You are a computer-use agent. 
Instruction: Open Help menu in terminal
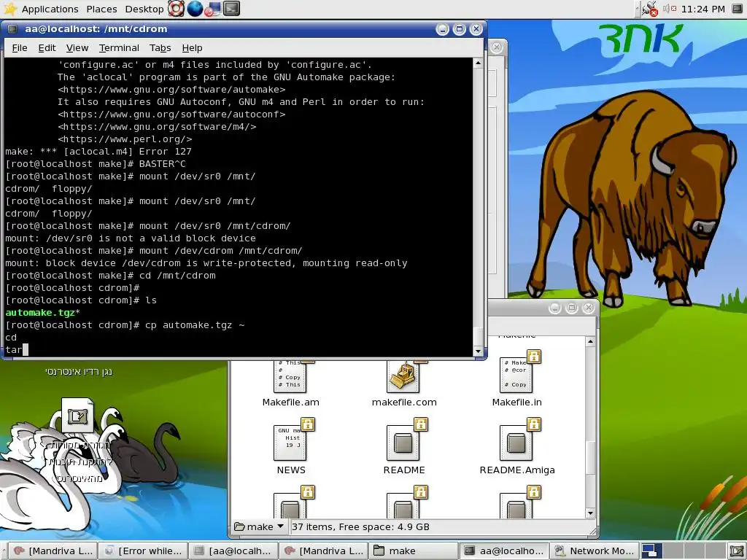(192, 47)
